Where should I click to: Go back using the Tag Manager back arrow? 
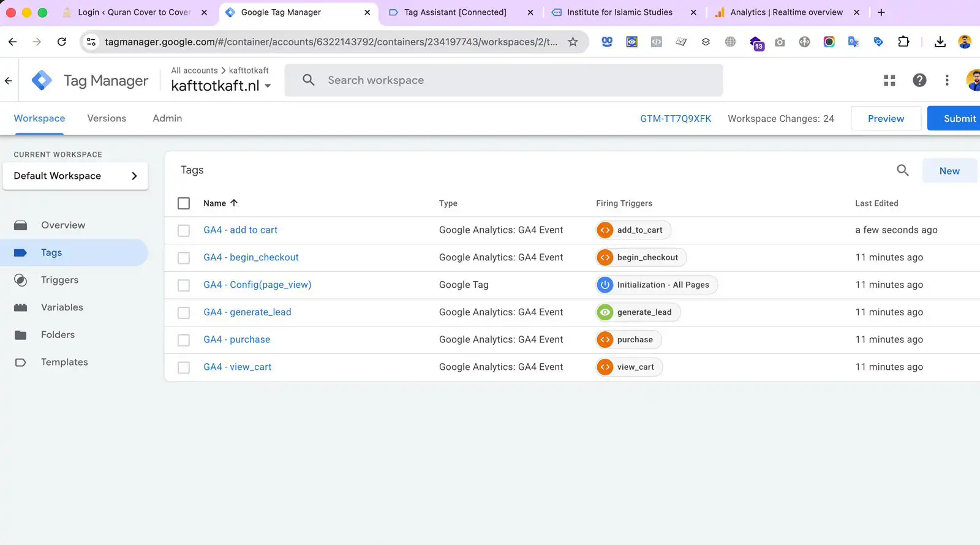9,80
